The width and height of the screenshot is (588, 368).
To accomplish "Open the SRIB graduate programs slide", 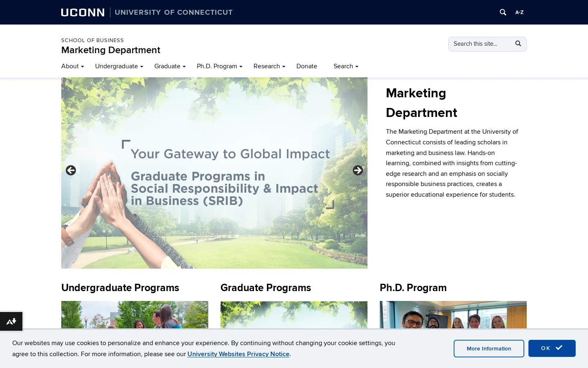I will 214,173.
